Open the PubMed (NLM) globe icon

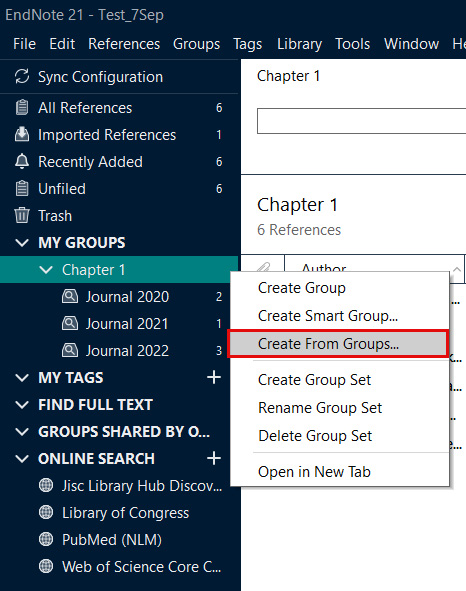tap(46, 539)
